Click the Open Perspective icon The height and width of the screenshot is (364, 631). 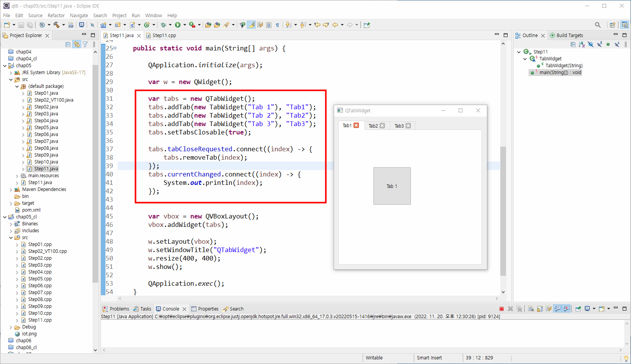(612, 25)
